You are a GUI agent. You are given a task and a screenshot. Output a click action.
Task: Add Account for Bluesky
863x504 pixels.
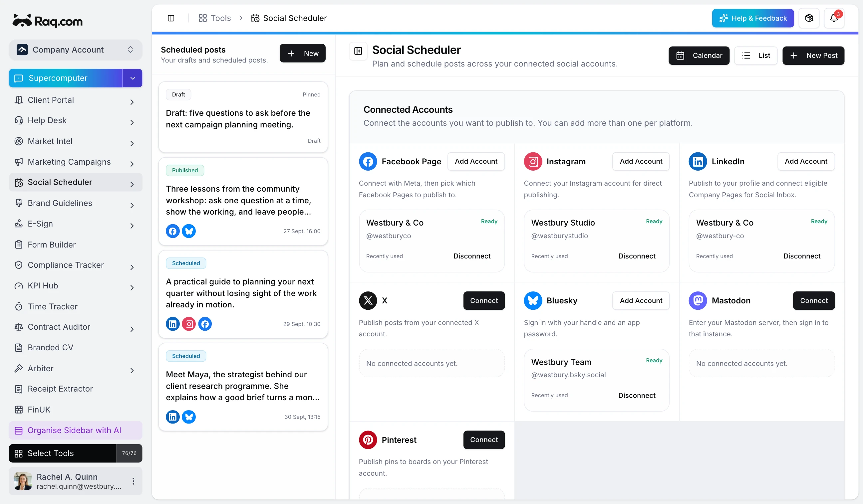tap(641, 300)
